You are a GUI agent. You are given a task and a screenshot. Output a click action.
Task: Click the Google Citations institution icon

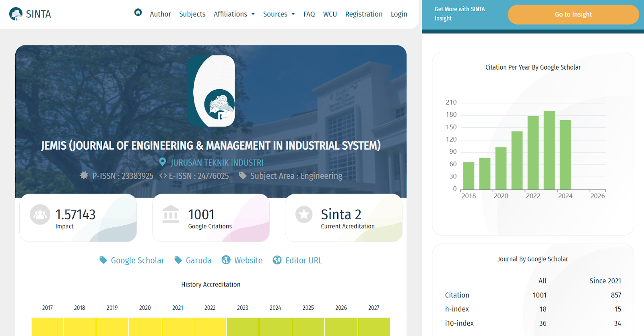point(171,214)
